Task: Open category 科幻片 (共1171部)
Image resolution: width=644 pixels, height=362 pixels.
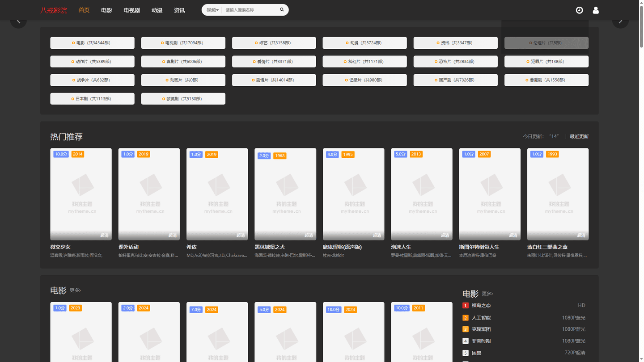Action: tap(365, 62)
